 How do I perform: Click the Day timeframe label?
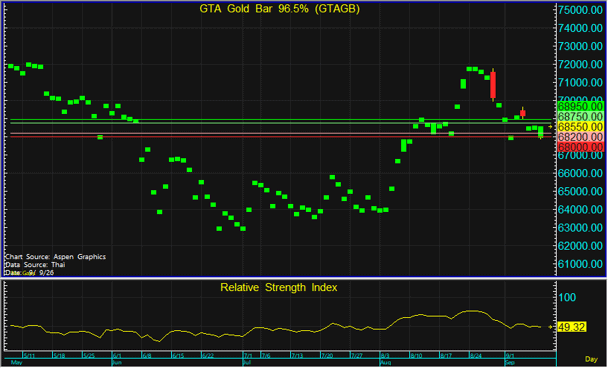point(591,359)
